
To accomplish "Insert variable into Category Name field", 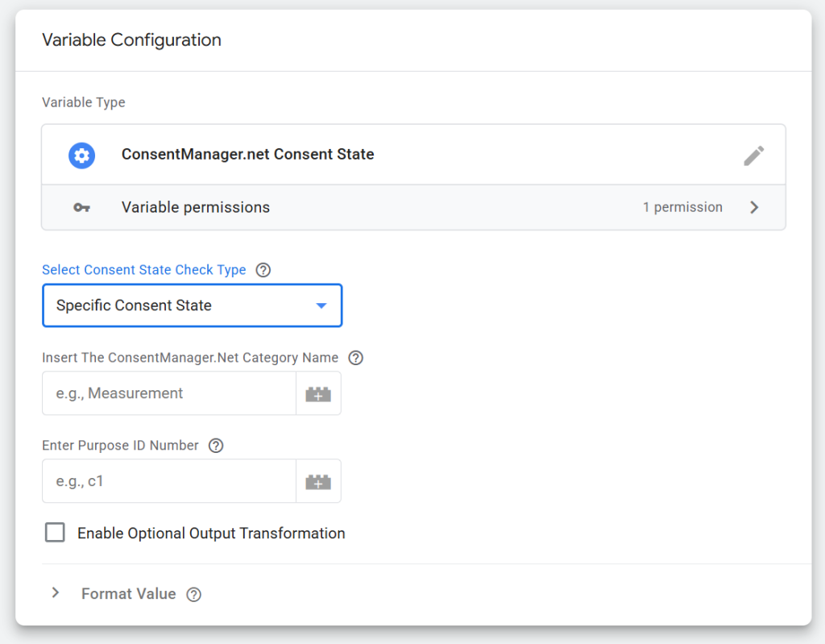I will [318, 393].
